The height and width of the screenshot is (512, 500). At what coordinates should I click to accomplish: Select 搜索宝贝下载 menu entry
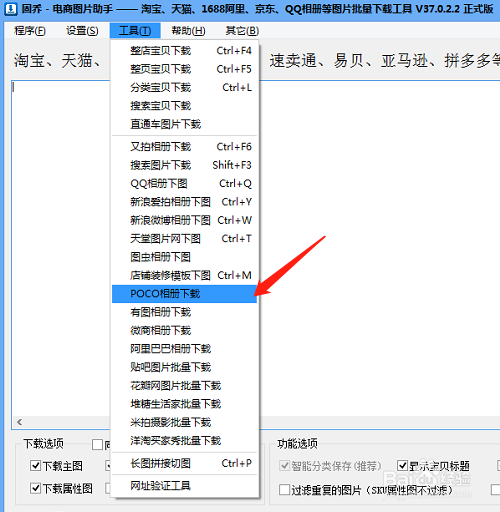184,106
